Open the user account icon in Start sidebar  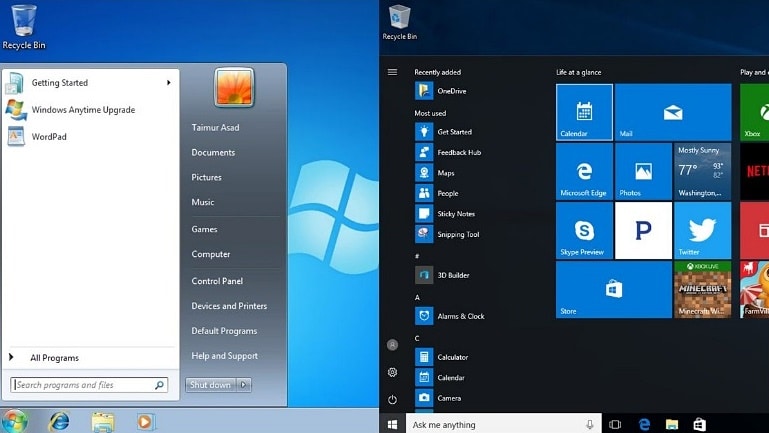tap(392, 345)
